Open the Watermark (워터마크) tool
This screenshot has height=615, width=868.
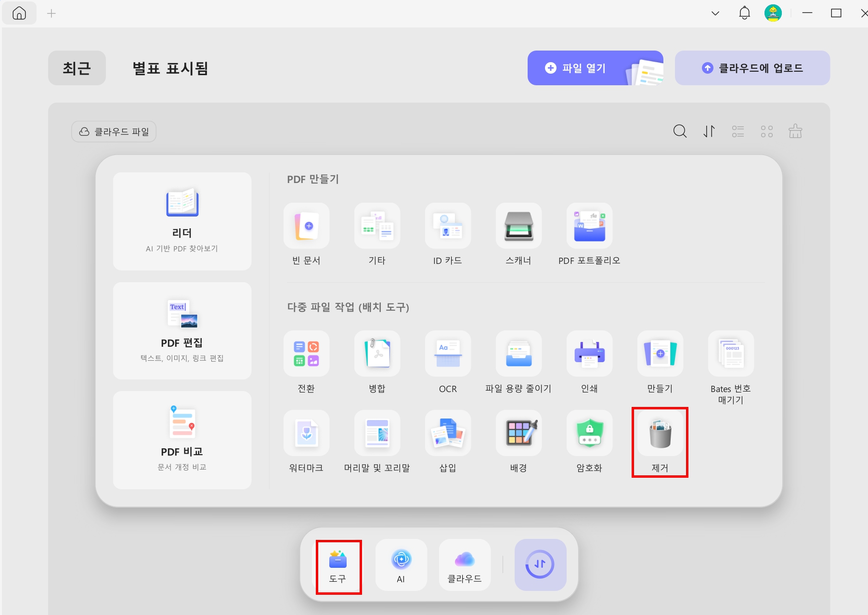click(307, 433)
